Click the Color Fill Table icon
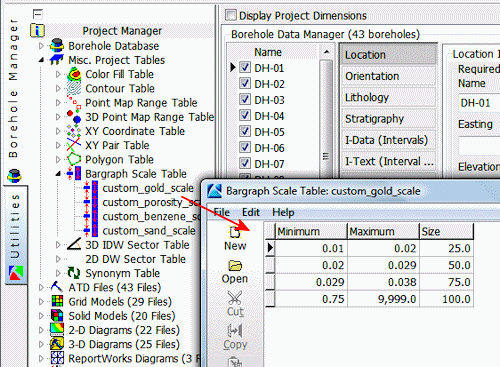This screenshot has width=500, height=367. (x=74, y=74)
